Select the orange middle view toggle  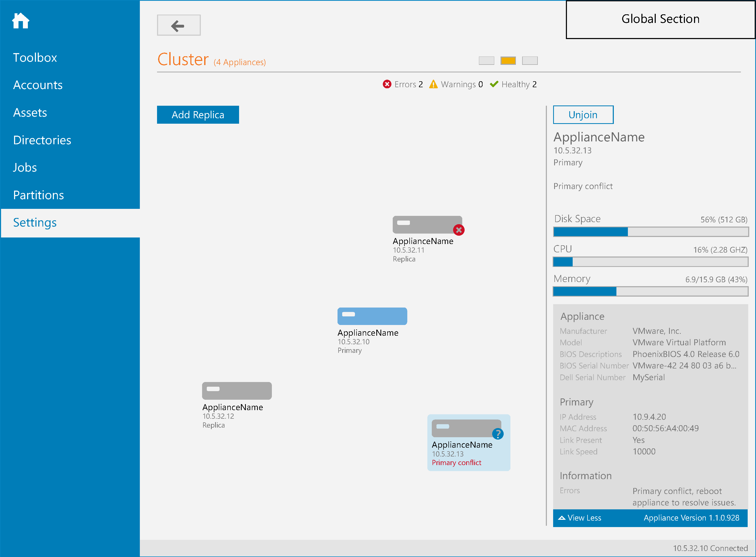(x=508, y=61)
